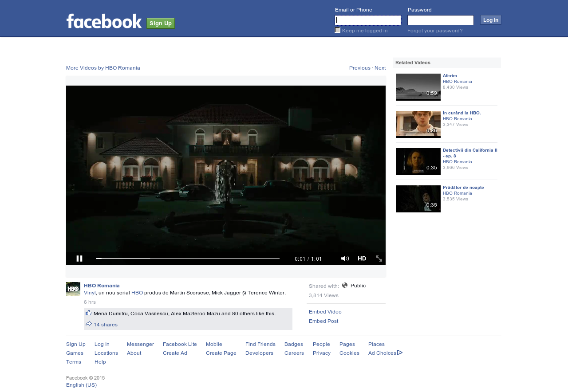This screenshot has width=568, height=392.
Task: Go to the Next video
Action: [380, 68]
